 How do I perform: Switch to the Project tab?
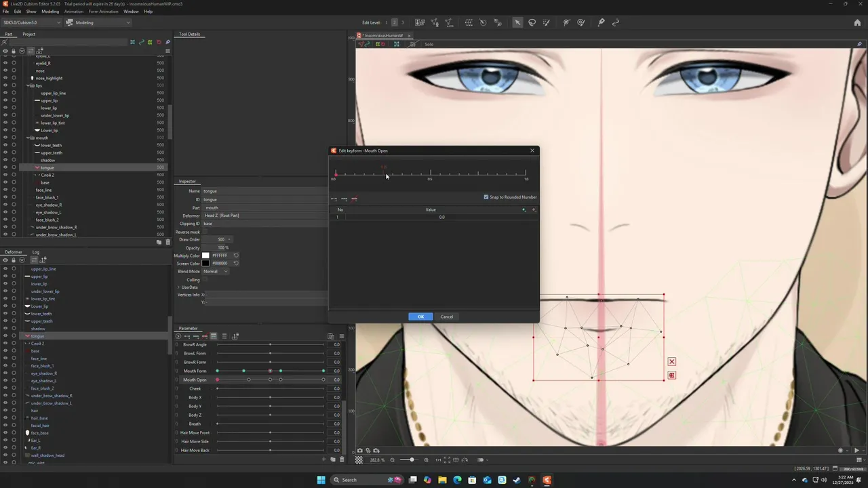(x=28, y=34)
